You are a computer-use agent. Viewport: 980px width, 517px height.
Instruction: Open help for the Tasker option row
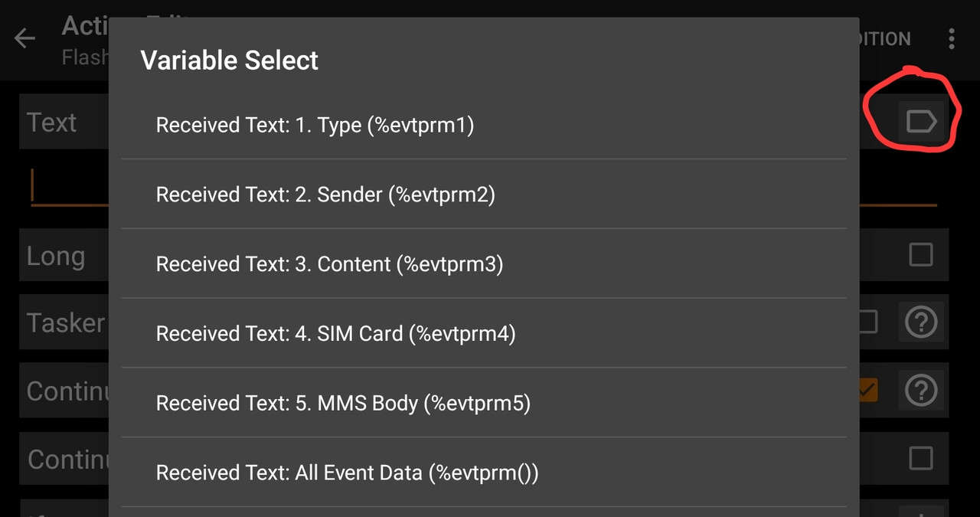[x=920, y=322]
